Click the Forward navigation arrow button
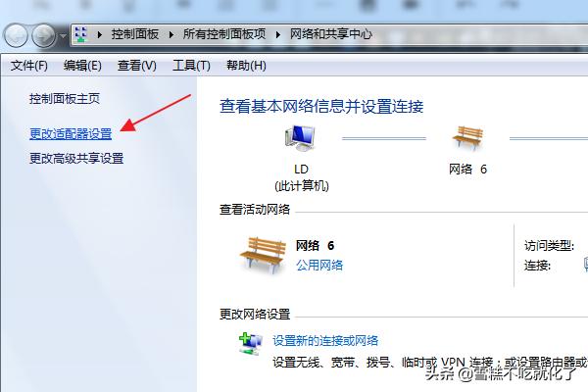Screen dimensions: 588x392 [43, 36]
